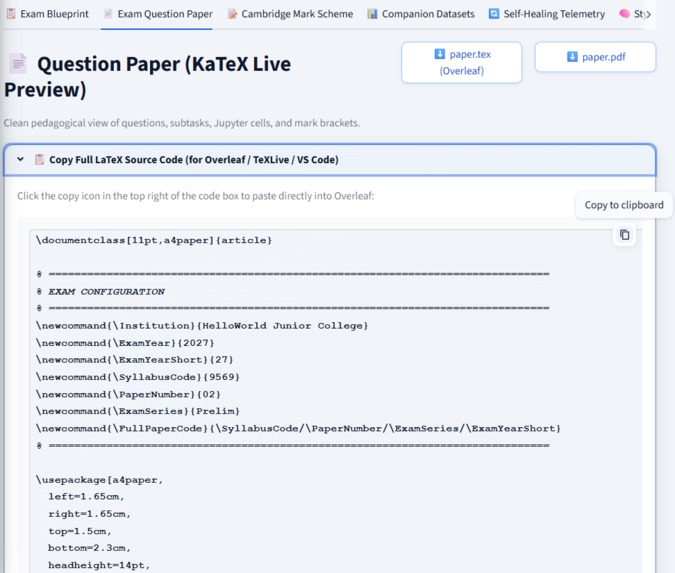Select the Exam Question Paper tab
This screenshot has height=573, width=675.
[158, 14]
